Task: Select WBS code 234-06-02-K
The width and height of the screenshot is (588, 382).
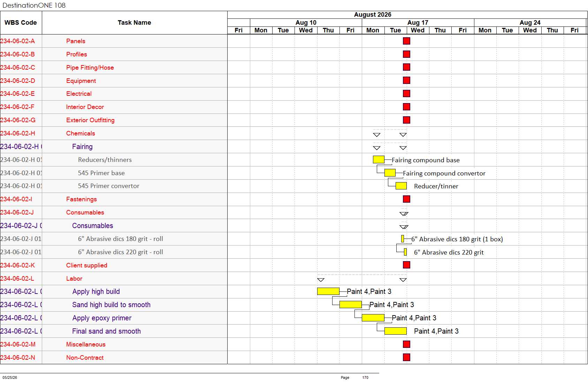Action: [x=17, y=265]
